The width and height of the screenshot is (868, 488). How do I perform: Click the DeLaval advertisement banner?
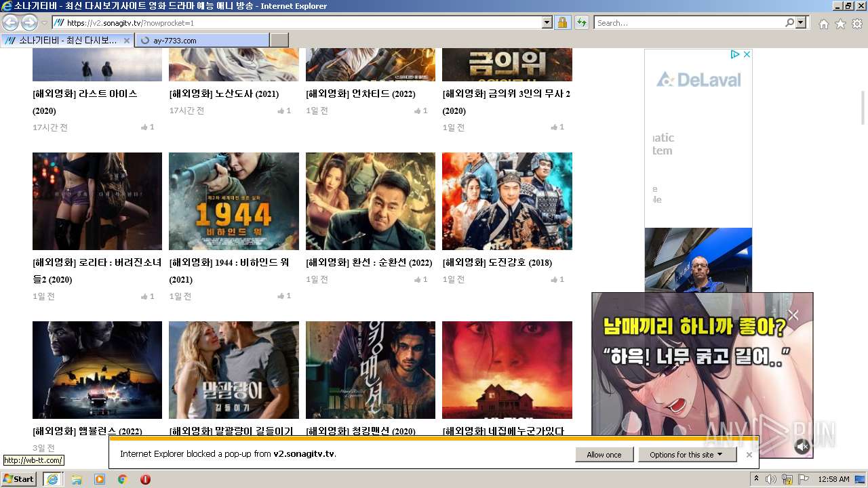coord(698,170)
